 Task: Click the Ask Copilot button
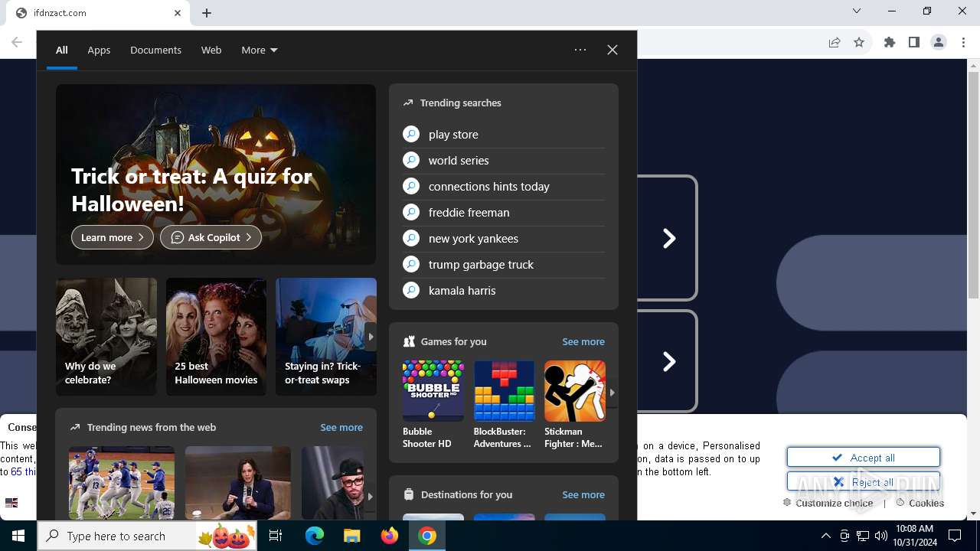(x=211, y=237)
